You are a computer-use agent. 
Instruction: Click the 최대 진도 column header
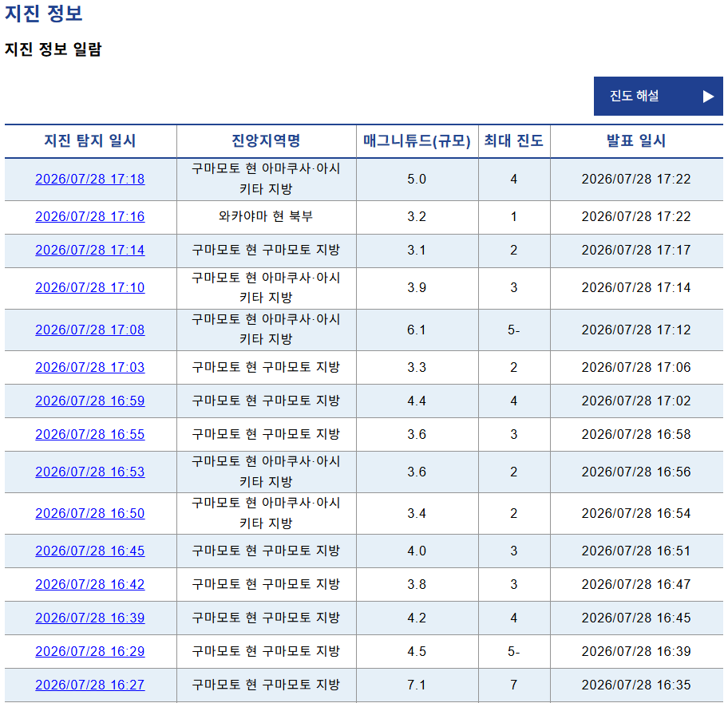[513, 140]
